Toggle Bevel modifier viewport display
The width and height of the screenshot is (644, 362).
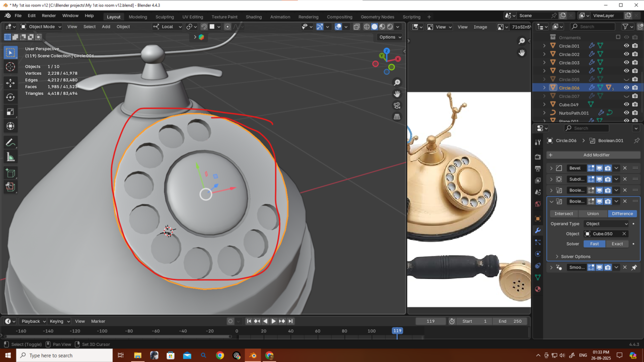(x=599, y=168)
